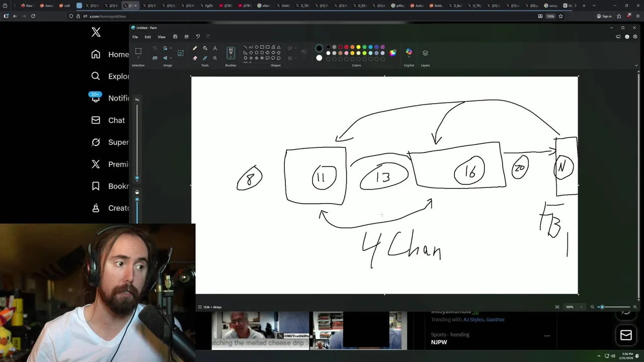Click the zoom out magnifier in status bar
Screen dimensions: 644x362
tap(592, 307)
